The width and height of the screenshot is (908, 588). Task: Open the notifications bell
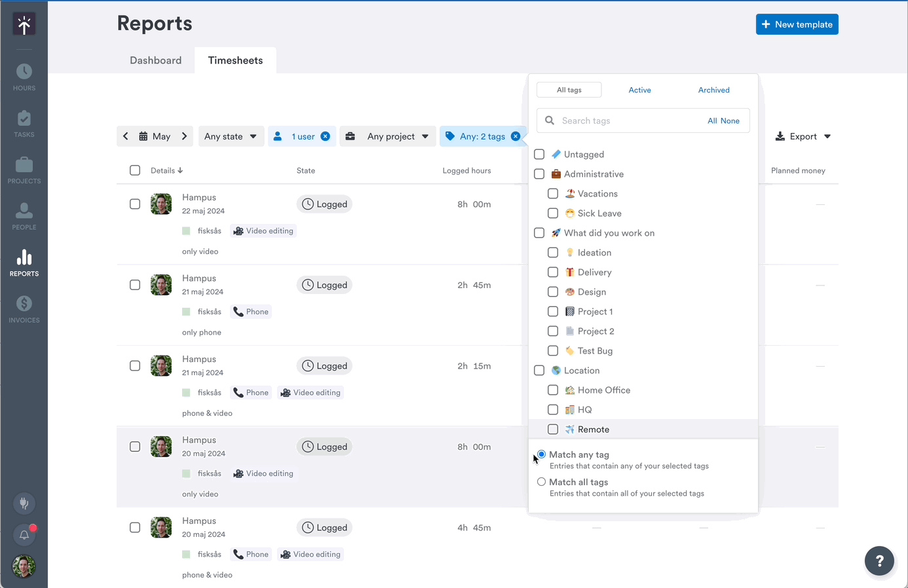pos(24,535)
